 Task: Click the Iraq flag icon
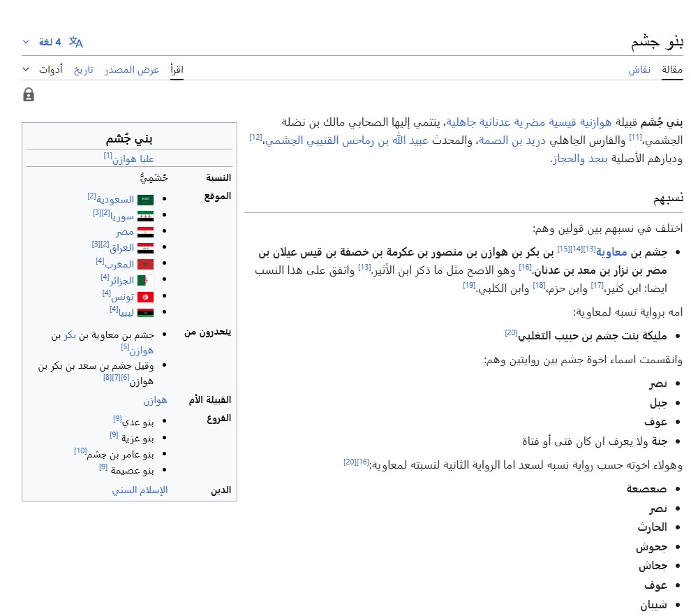coord(145,248)
